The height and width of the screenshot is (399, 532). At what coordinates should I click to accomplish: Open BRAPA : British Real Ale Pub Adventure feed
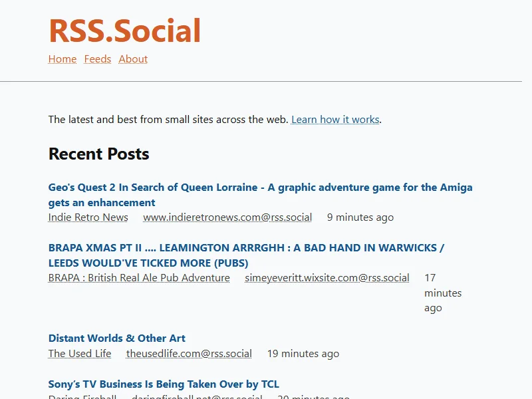tap(139, 278)
